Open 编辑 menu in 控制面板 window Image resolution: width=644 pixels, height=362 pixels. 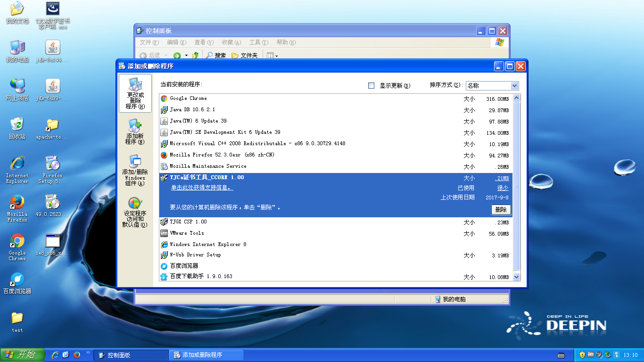pos(176,42)
